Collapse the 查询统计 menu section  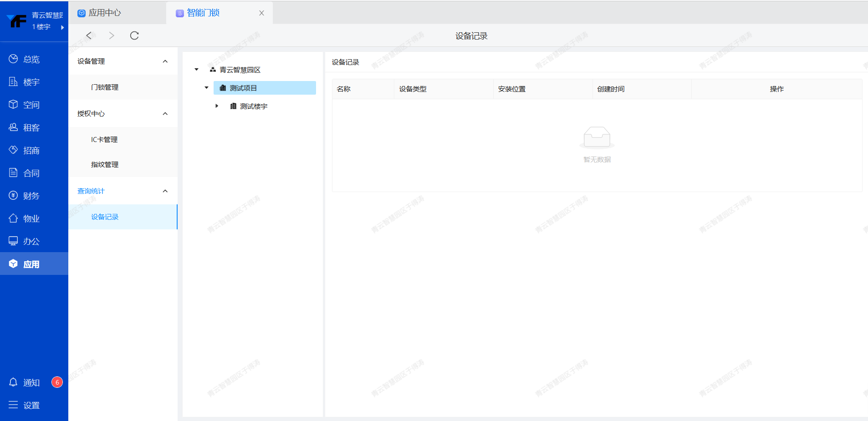click(x=165, y=191)
